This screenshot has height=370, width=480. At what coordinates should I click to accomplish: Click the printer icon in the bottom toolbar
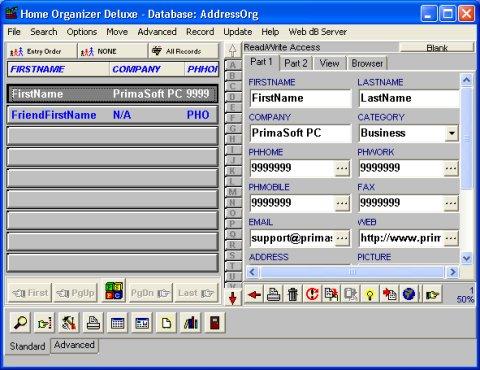click(93, 322)
